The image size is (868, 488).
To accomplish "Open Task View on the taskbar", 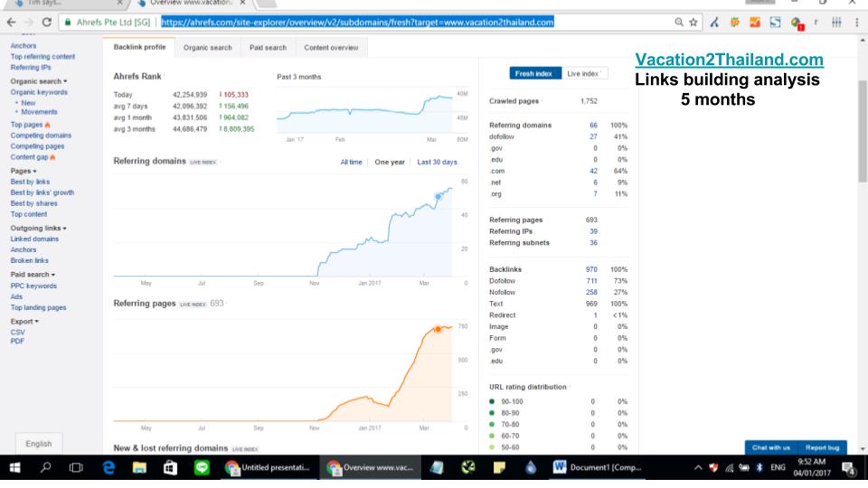I will click(x=76, y=467).
